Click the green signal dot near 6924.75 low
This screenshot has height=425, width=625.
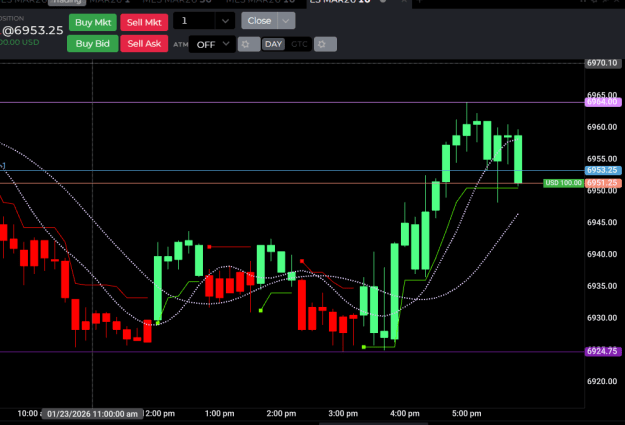(364, 347)
